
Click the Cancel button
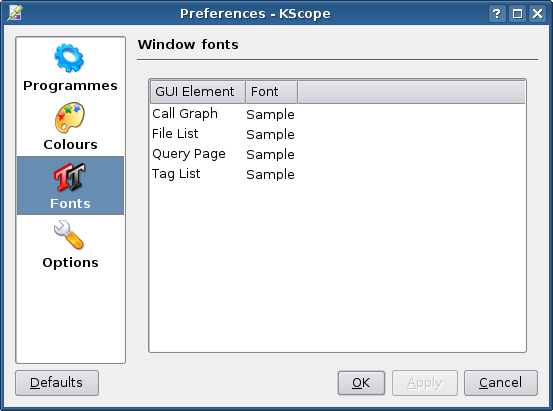tap(501, 383)
